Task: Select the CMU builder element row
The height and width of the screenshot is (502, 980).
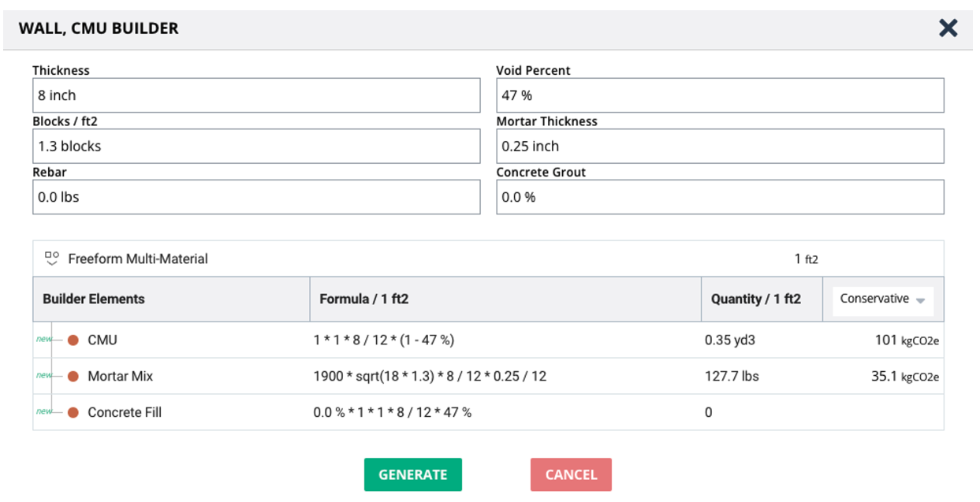Action: pyautogui.click(x=102, y=340)
